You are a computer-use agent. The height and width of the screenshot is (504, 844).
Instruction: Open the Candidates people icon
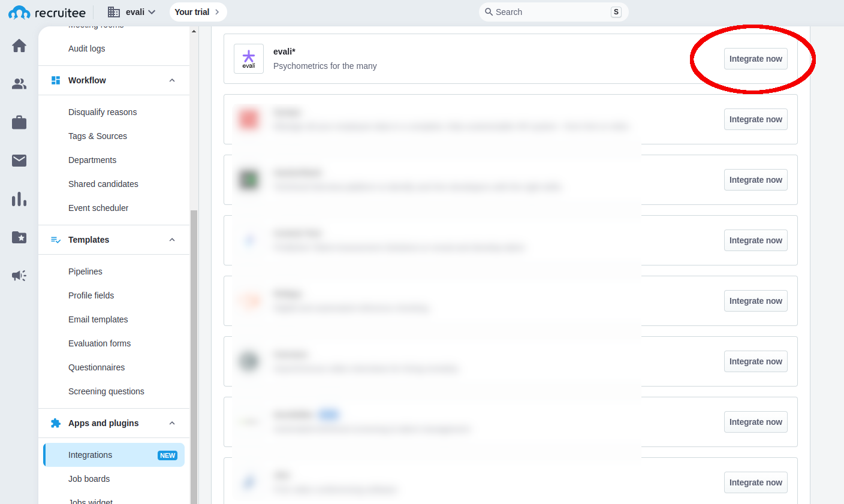point(19,84)
